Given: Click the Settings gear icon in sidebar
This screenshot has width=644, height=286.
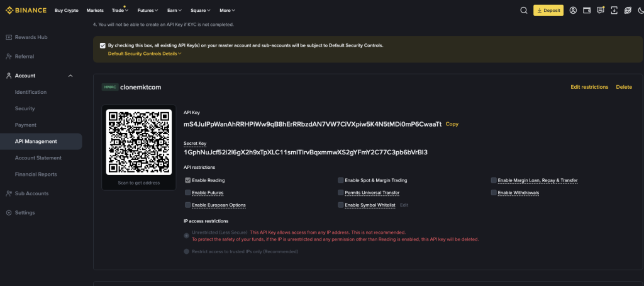Looking at the screenshot, I should pos(9,212).
